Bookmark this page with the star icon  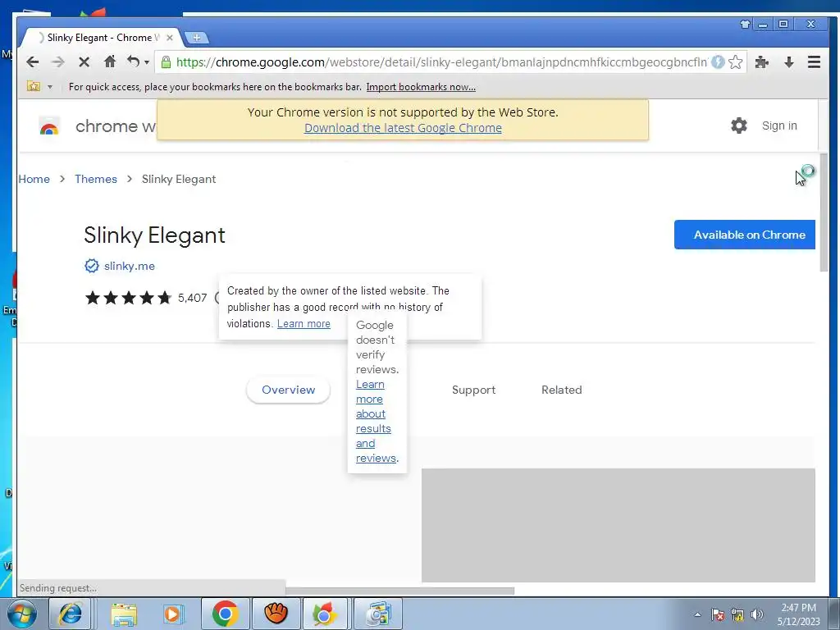coord(736,62)
